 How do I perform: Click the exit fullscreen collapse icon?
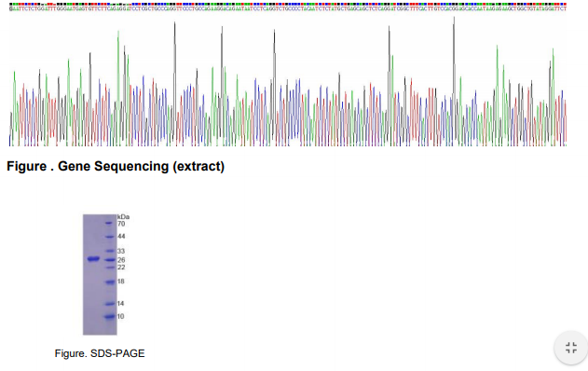[x=570, y=348]
